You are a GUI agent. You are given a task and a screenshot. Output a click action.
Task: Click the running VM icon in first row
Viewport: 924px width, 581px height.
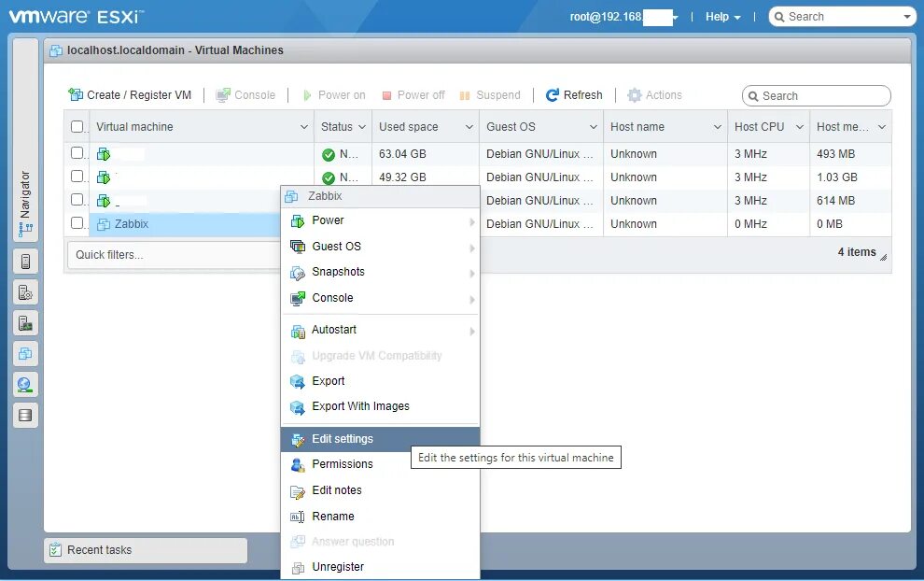click(x=104, y=154)
